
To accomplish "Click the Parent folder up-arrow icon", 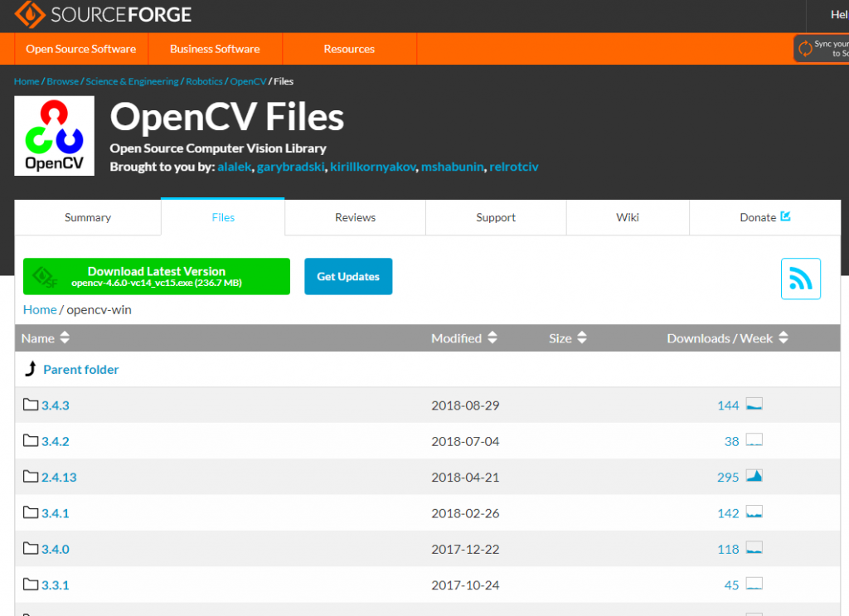I will coord(31,369).
